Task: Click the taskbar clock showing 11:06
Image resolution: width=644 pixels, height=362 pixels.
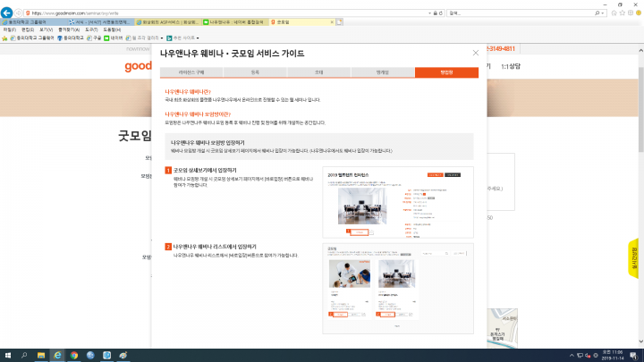Action: tap(613, 356)
